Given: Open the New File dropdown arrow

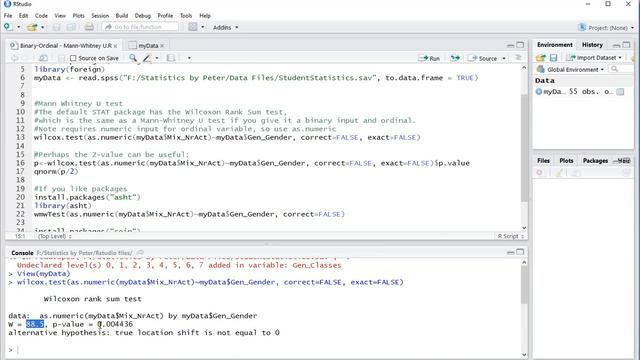Looking at the screenshot, I should 18,27.
